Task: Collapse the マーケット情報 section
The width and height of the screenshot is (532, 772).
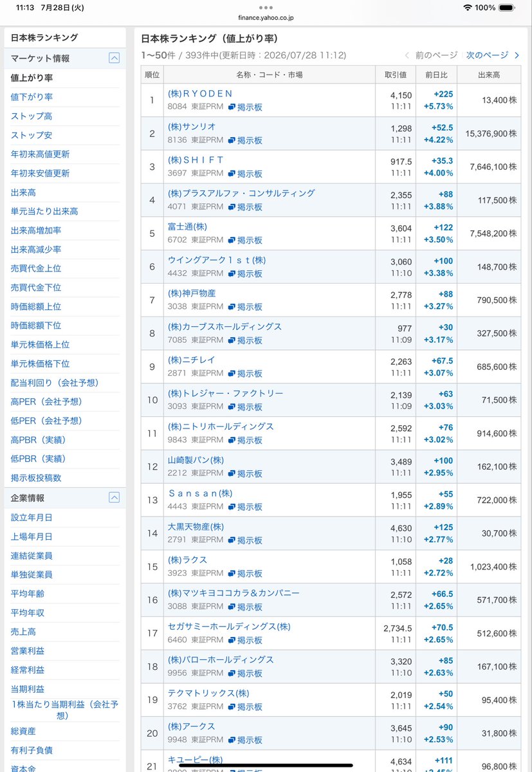Action: [x=114, y=58]
